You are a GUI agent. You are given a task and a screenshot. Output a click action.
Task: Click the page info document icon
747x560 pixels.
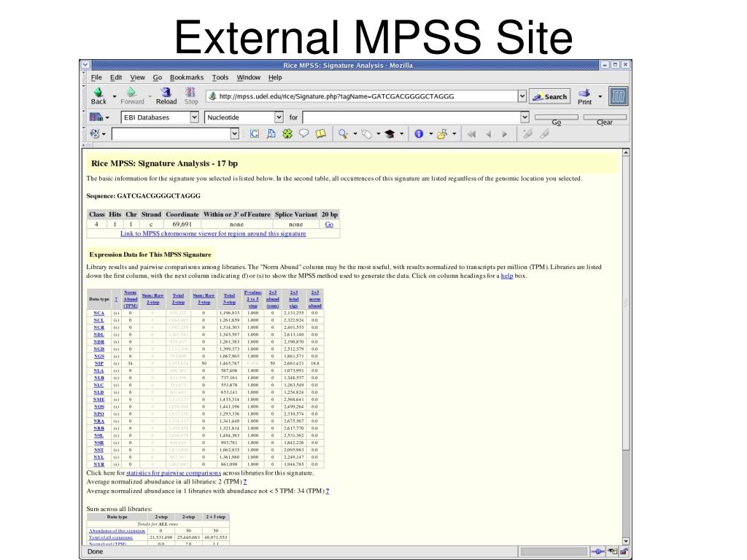pos(271,134)
